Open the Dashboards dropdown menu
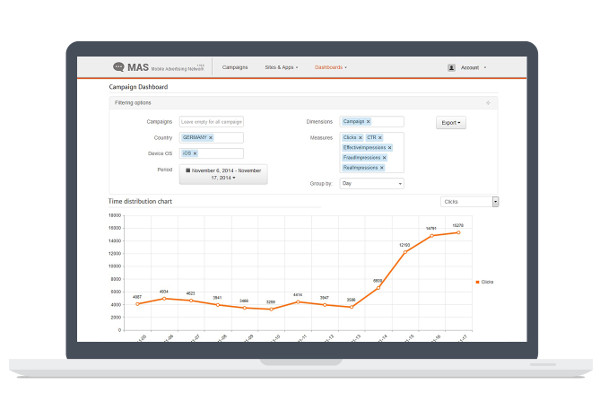Image resolution: width=600 pixels, height=410 pixels. pos(331,67)
